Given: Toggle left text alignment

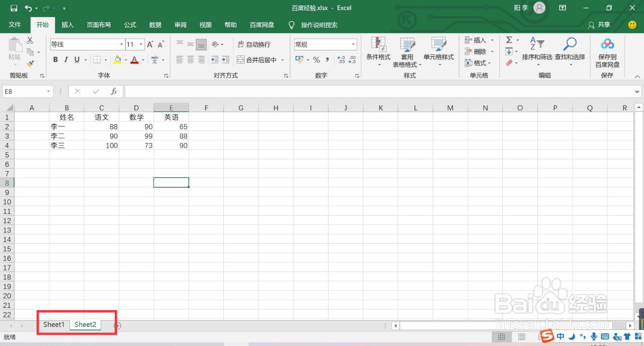Looking at the screenshot, I should 180,60.
